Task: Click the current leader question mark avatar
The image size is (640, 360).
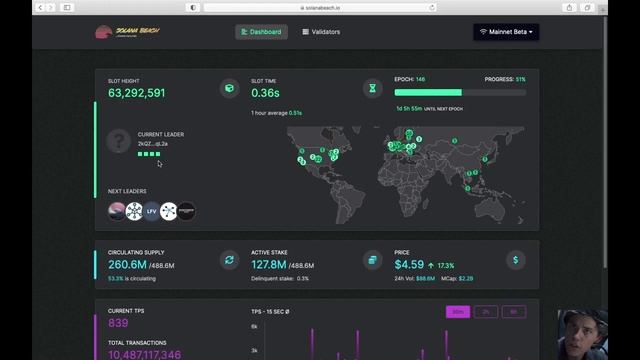Action: [x=118, y=141]
